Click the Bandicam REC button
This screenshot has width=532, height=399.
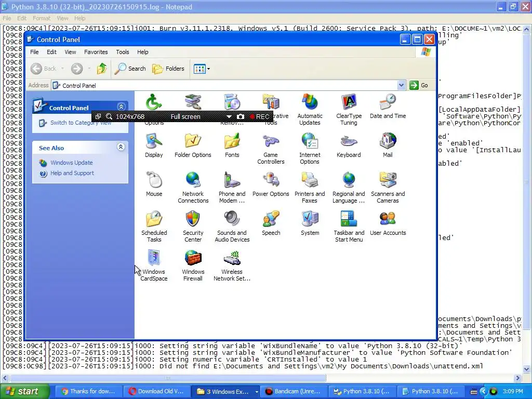point(260,117)
